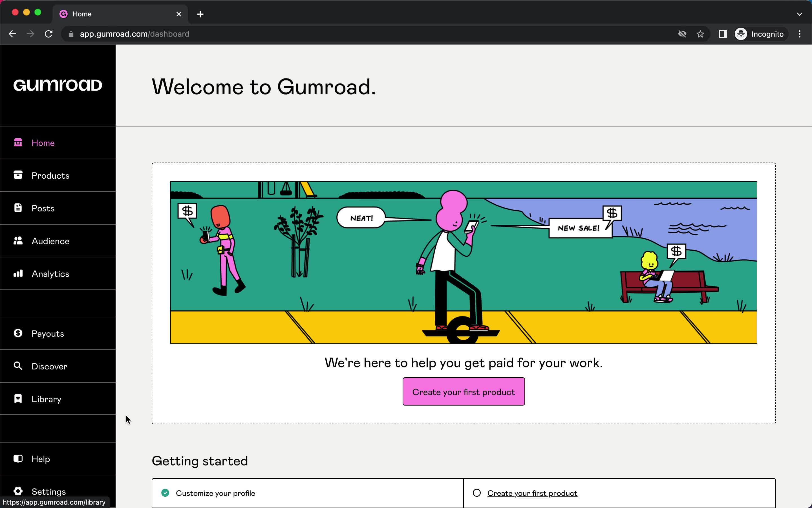Click the Help book icon
The height and width of the screenshot is (508, 812).
point(18,459)
